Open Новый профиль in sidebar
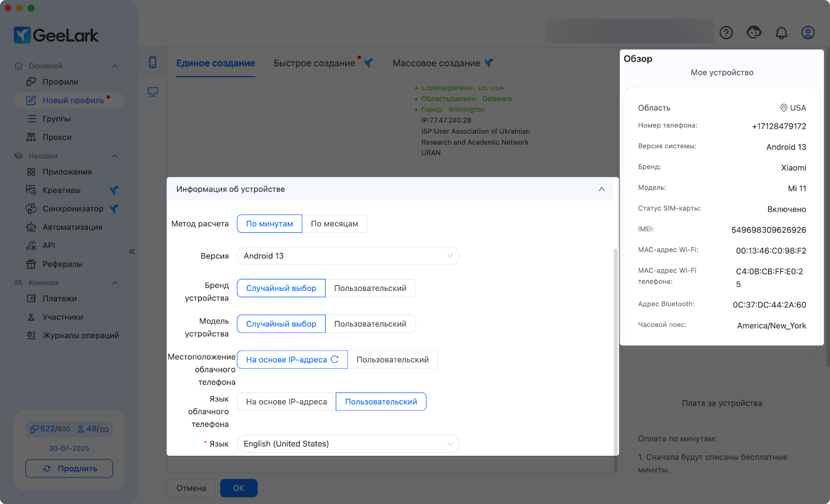830x504 pixels. [x=69, y=100]
